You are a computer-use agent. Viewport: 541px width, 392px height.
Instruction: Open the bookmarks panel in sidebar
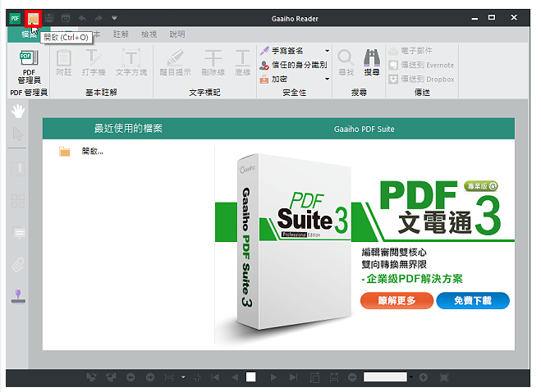(x=18, y=169)
